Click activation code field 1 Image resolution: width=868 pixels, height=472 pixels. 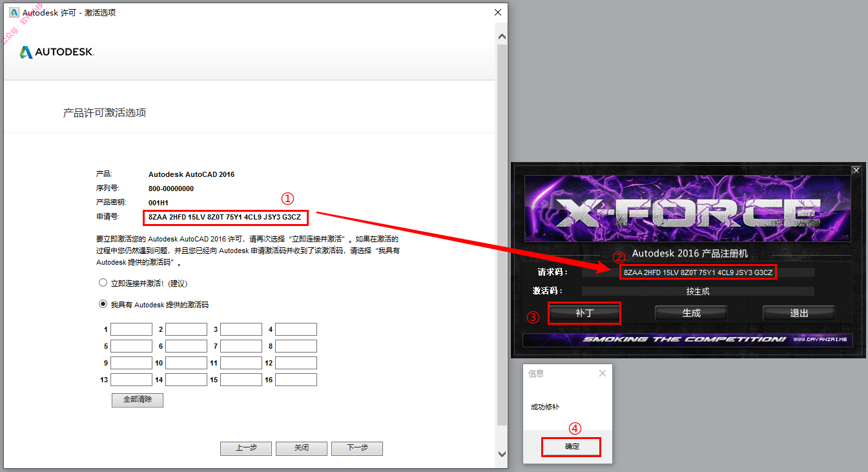131,329
